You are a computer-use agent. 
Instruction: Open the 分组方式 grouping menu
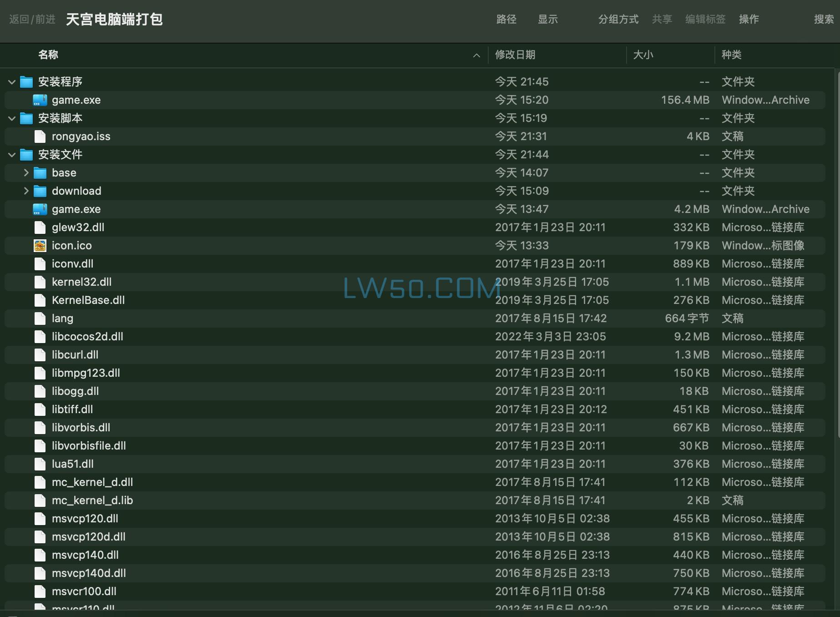[618, 19]
